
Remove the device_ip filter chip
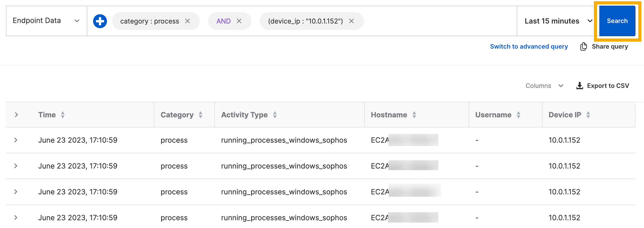click(351, 21)
